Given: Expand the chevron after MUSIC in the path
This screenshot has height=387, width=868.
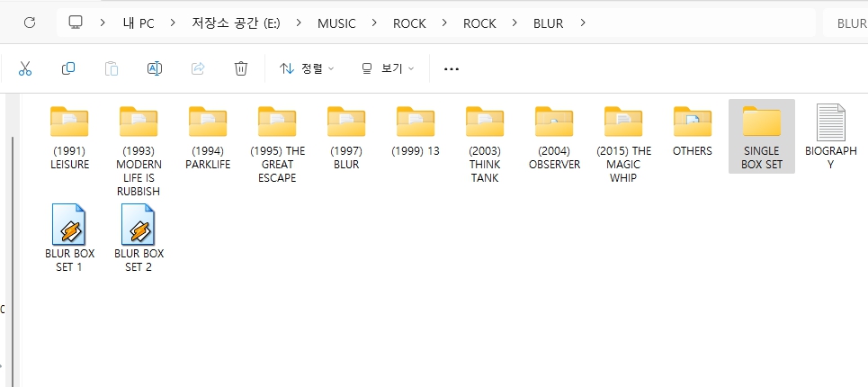Looking at the screenshot, I should 374,23.
